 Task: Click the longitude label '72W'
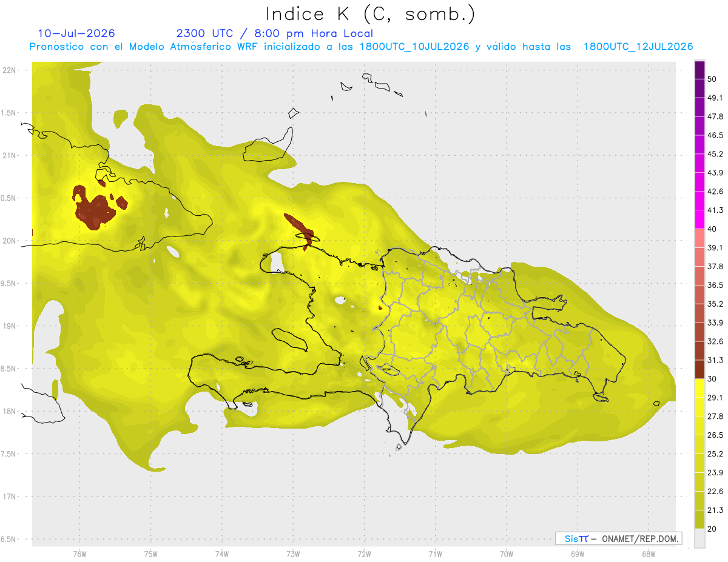coord(364,554)
